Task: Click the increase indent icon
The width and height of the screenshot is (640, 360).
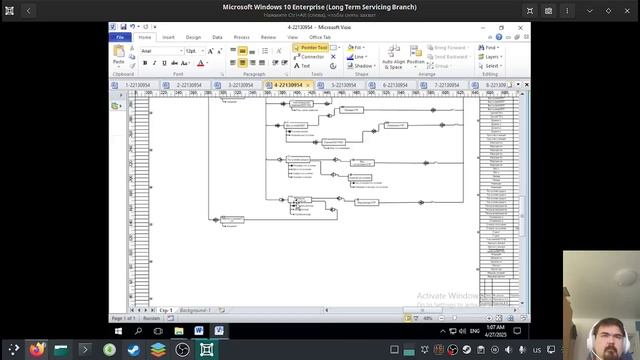Action: pos(284,63)
